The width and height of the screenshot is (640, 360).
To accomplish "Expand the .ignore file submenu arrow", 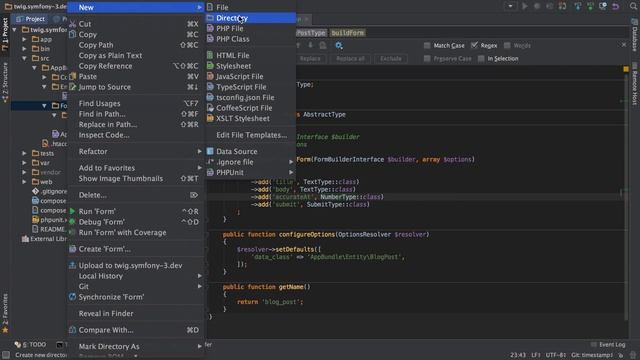I will tap(291, 162).
